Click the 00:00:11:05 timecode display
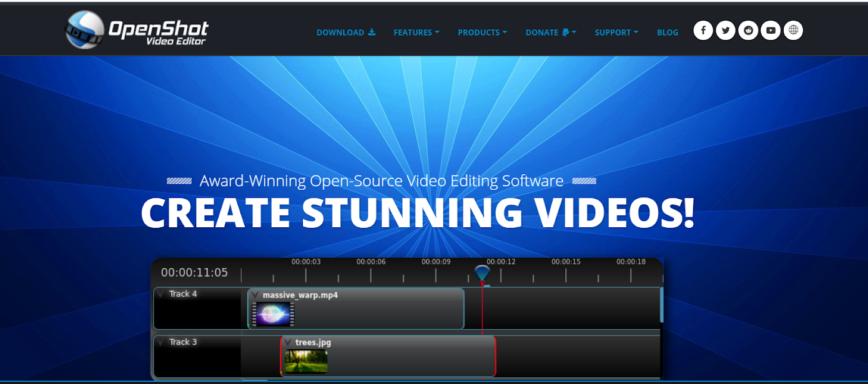The height and width of the screenshot is (384, 868). (194, 273)
